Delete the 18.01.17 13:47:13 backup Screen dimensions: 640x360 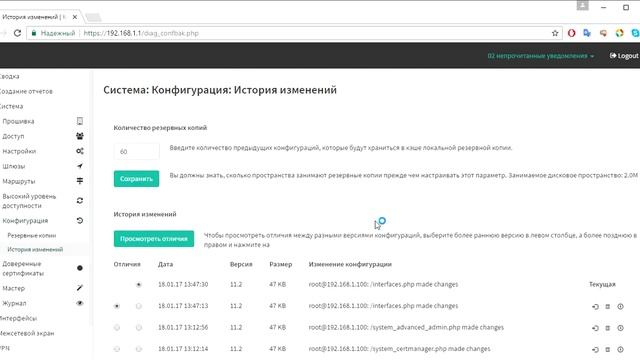[608, 307]
